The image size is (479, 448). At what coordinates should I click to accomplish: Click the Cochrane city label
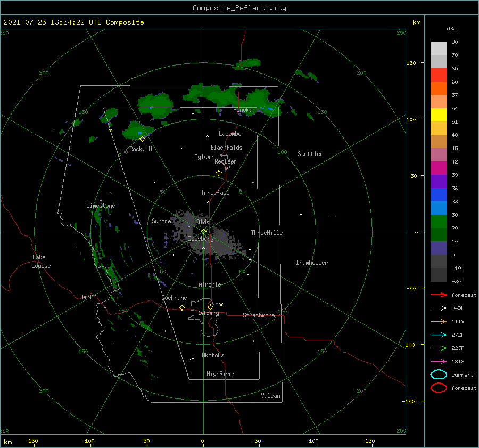(174, 298)
